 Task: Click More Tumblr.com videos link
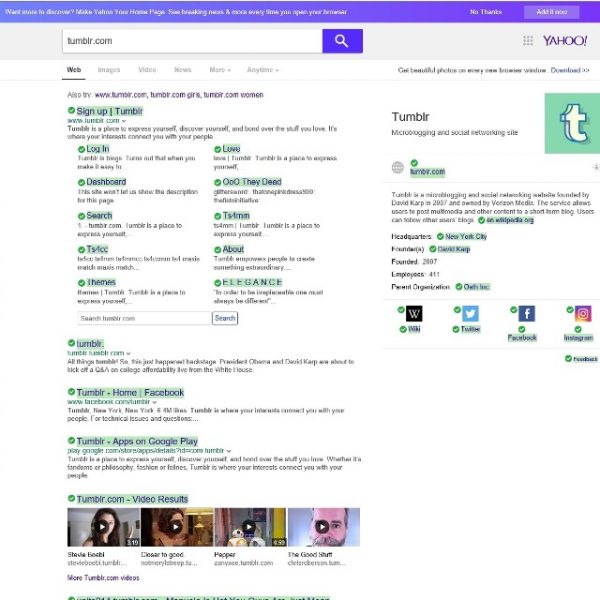tap(103, 577)
